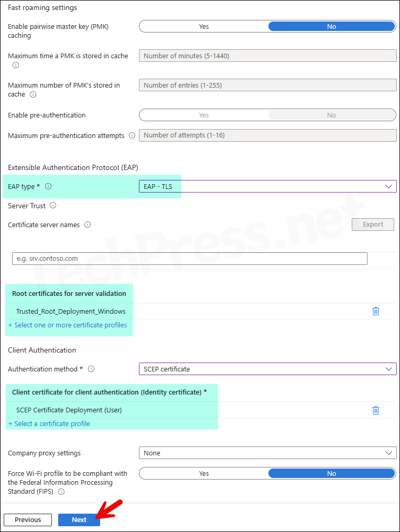Image resolution: width=400 pixels, height=532 pixels.
Task: Focus the Number of attempts field
Action: point(268,135)
